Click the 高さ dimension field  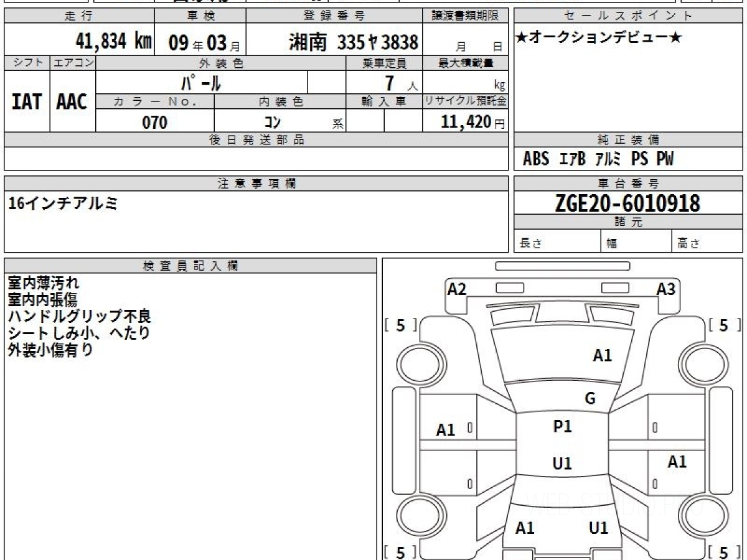(x=708, y=241)
